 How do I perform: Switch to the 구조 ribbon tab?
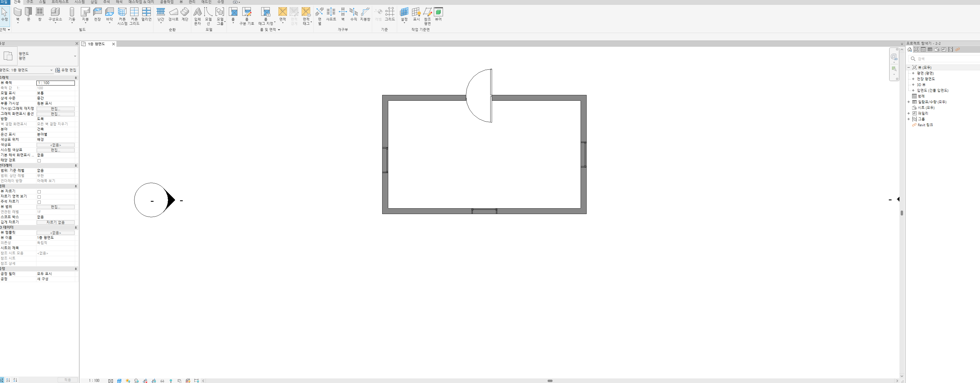tap(30, 2)
